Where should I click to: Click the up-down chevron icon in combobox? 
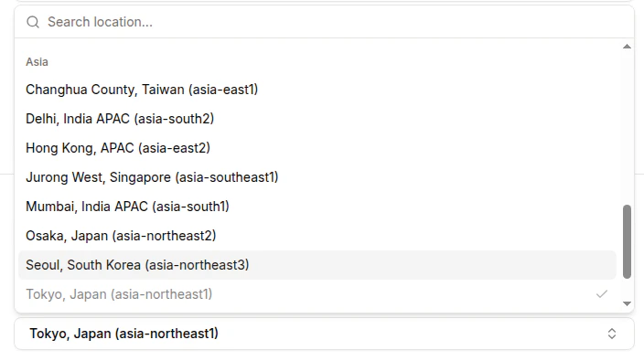point(612,334)
